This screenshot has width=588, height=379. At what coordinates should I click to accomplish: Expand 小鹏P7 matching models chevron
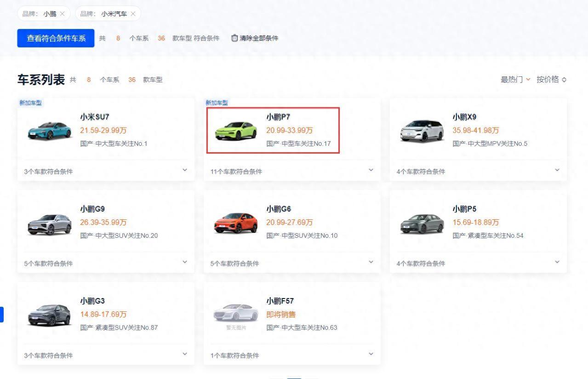tap(371, 170)
